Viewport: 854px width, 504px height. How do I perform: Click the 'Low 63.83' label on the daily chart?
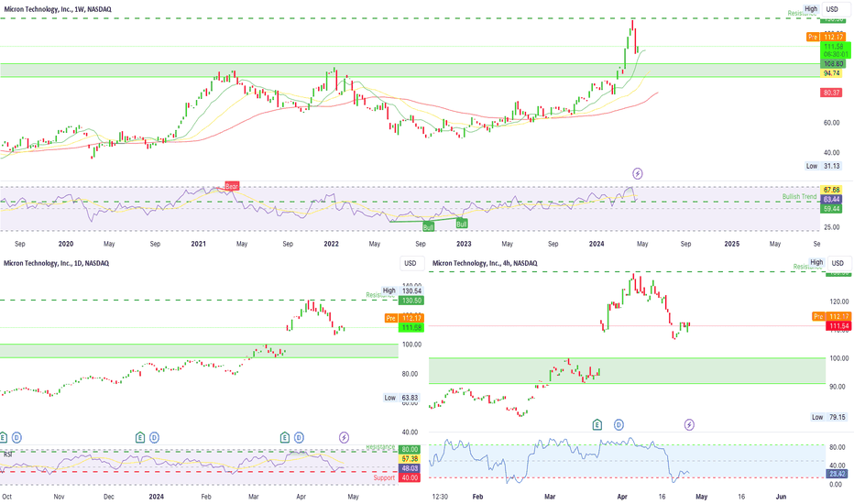click(x=402, y=398)
